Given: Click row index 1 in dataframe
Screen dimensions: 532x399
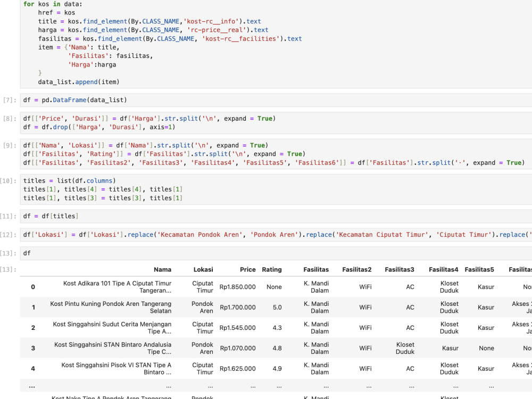Looking at the screenshot, I should 33,307.
